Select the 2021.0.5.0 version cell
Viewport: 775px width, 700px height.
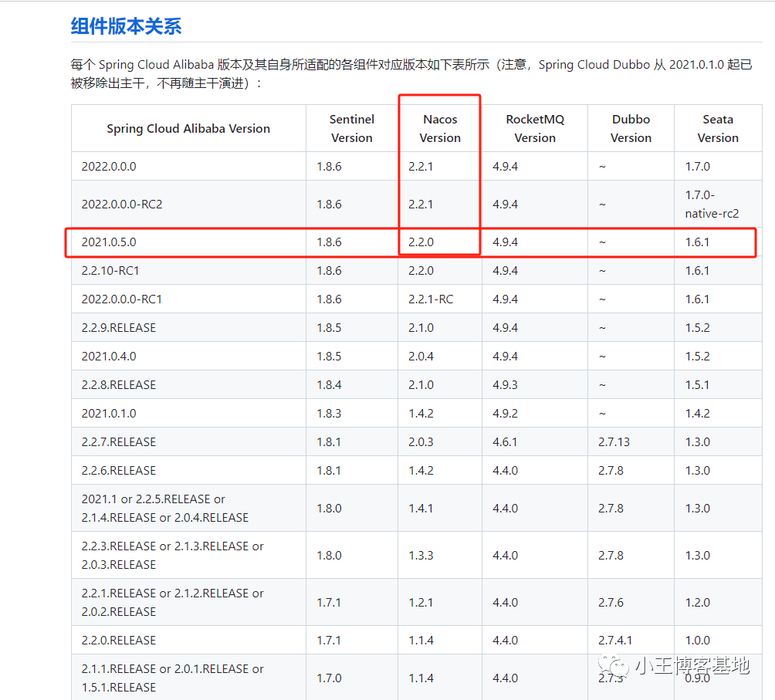(109, 242)
